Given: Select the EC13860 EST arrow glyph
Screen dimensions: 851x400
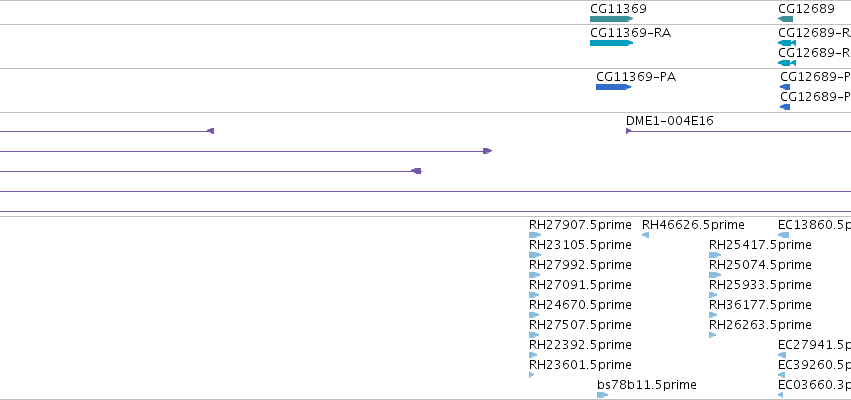Looking at the screenshot, I should tap(784, 235).
